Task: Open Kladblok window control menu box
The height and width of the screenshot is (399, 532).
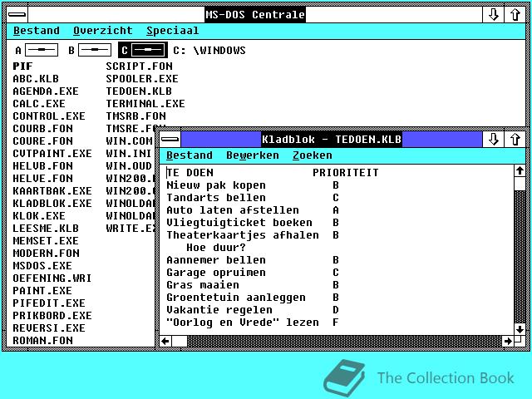Action: pyautogui.click(x=170, y=139)
